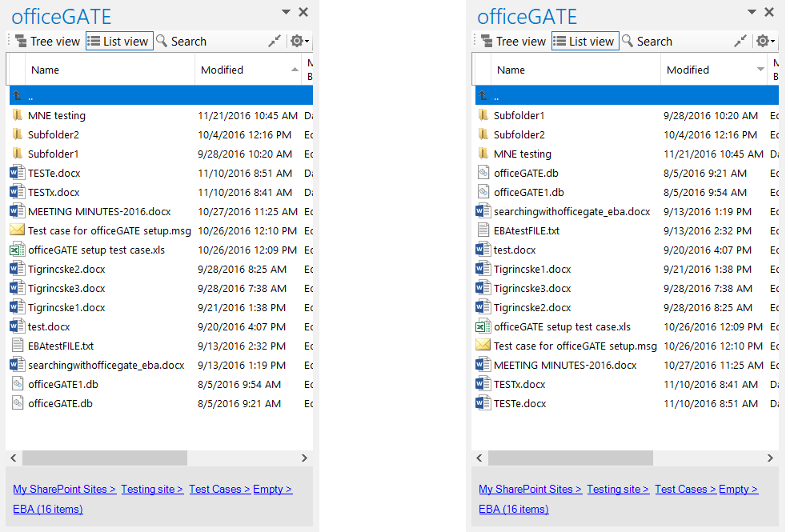Sort by the Name column header in left panel
The height and width of the screenshot is (532, 786).
click(x=46, y=70)
